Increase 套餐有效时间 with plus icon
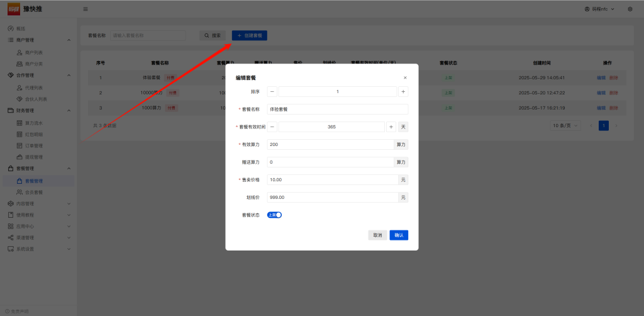 pyautogui.click(x=391, y=127)
